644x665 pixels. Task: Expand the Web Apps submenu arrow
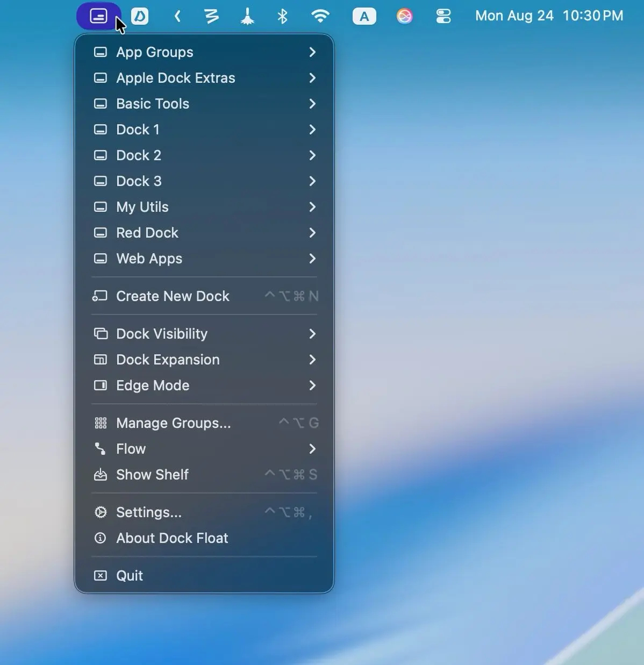click(312, 259)
